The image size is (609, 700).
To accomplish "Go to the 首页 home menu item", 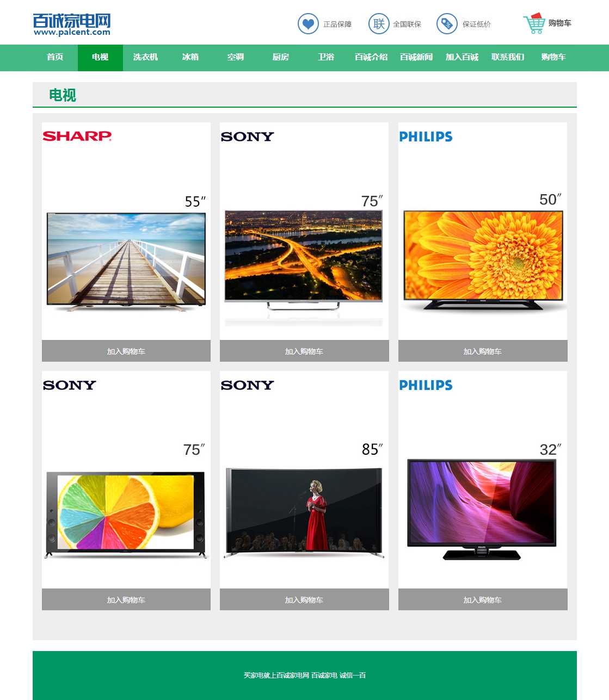I will pyautogui.click(x=55, y=57).
